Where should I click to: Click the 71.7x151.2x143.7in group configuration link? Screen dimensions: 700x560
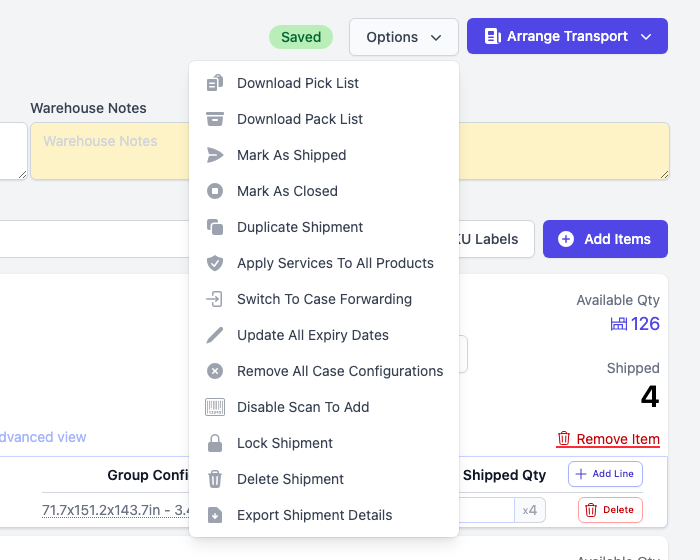pyautogui.click(x=116, y=510)
